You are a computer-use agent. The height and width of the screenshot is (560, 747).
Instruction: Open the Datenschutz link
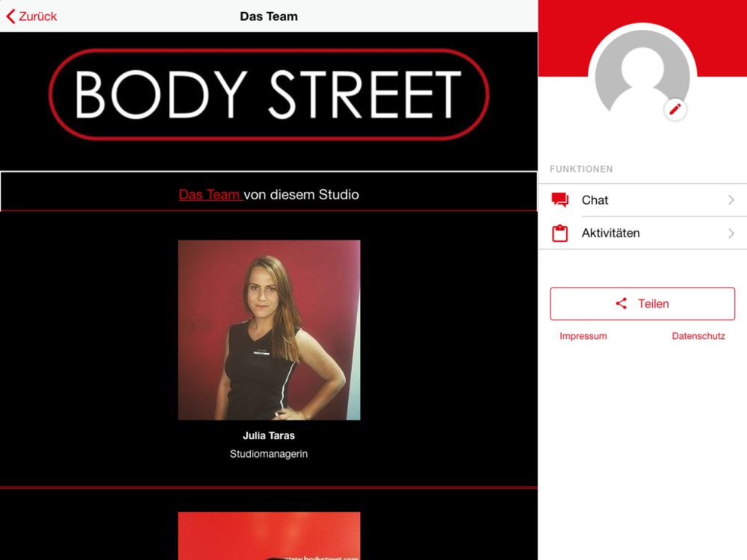(698, 336)
